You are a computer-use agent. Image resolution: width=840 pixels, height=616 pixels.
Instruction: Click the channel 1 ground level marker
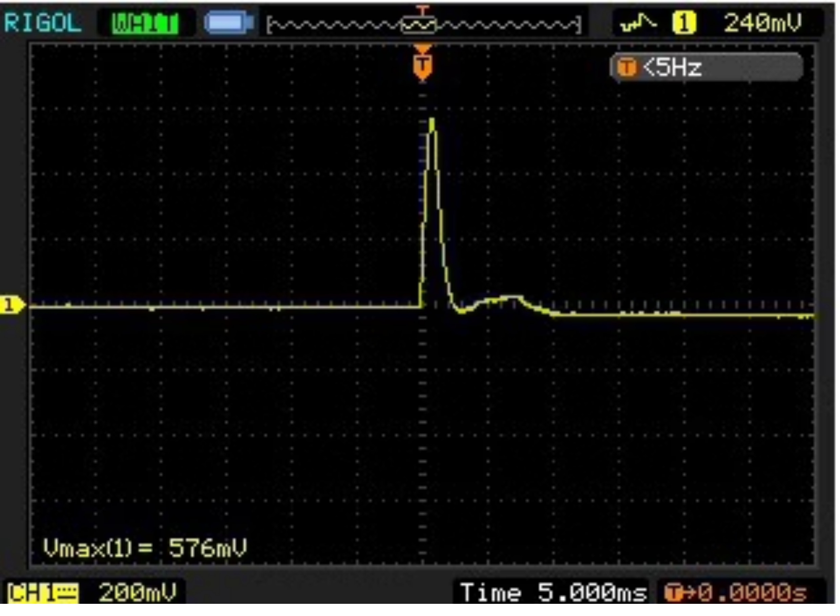point(11,306)
